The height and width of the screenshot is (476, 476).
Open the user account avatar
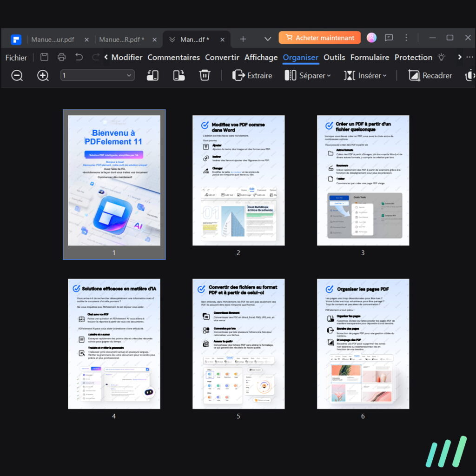371,38
